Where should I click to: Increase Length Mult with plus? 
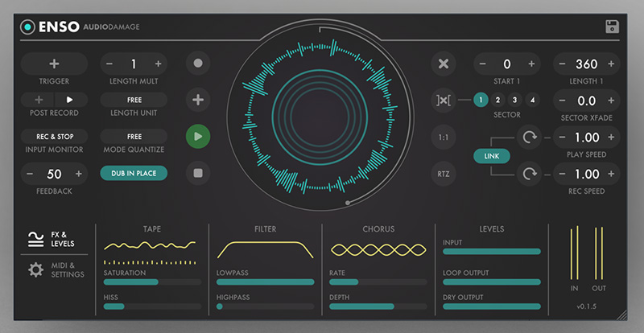pyautogui.click(x=158, y=64)
